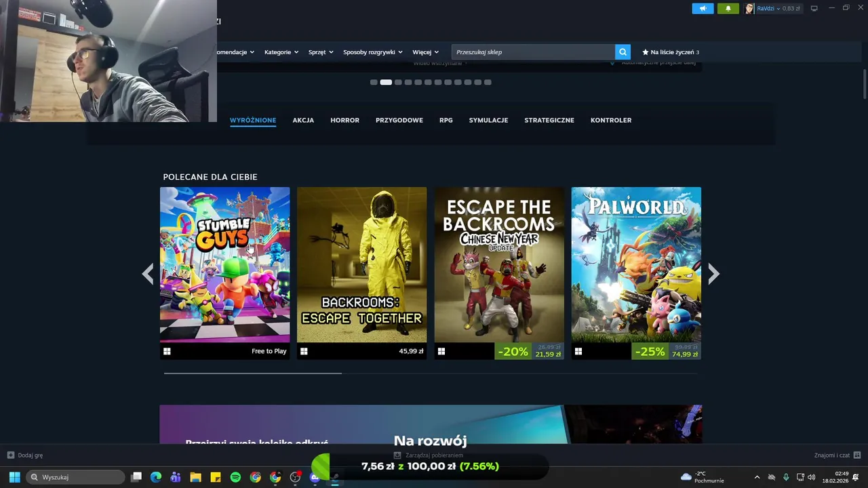Screen dimensions: 868x488
Task: Go to next recommended games page
Action: 713,274
